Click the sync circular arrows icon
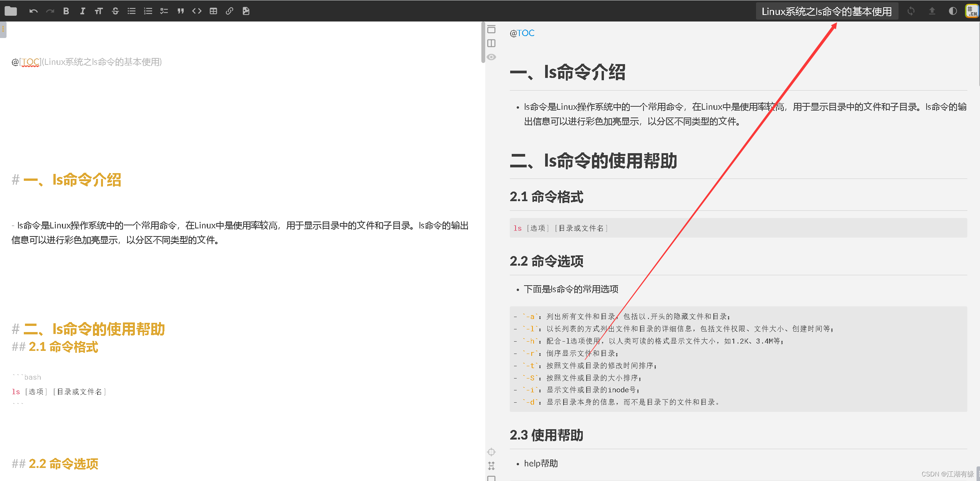The height and width of the screenshot is (481, 980). pos(911,11)
